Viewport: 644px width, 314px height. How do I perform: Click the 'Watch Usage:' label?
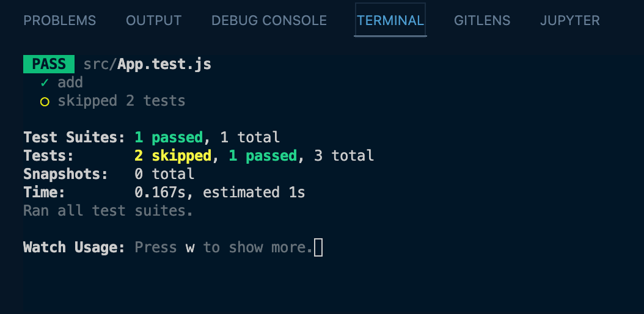[x=74, y=247]
